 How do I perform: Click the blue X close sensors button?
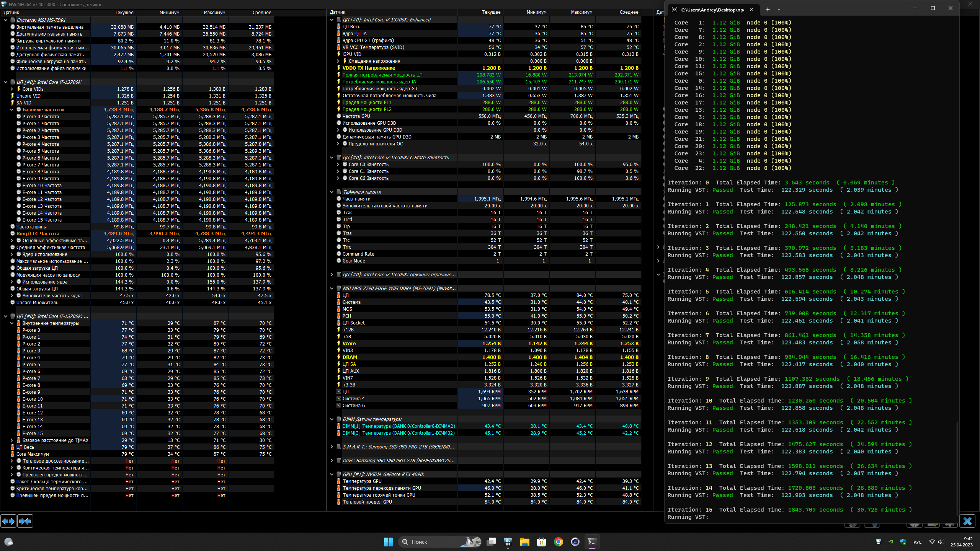(x=967, y=521)
